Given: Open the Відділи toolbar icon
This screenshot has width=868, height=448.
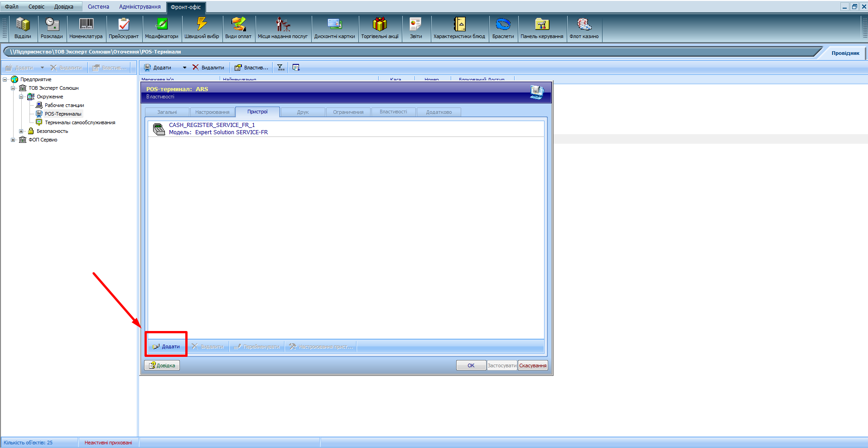Looking at the screenshot, I should click(23, 28).
